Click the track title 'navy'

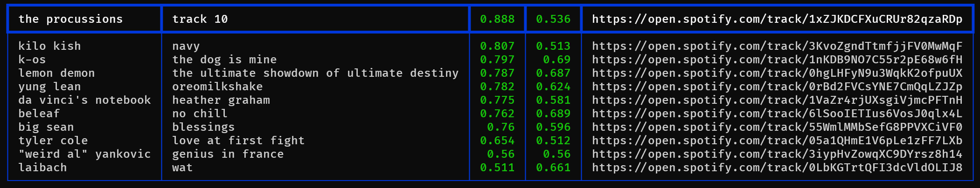pos(186,46)
